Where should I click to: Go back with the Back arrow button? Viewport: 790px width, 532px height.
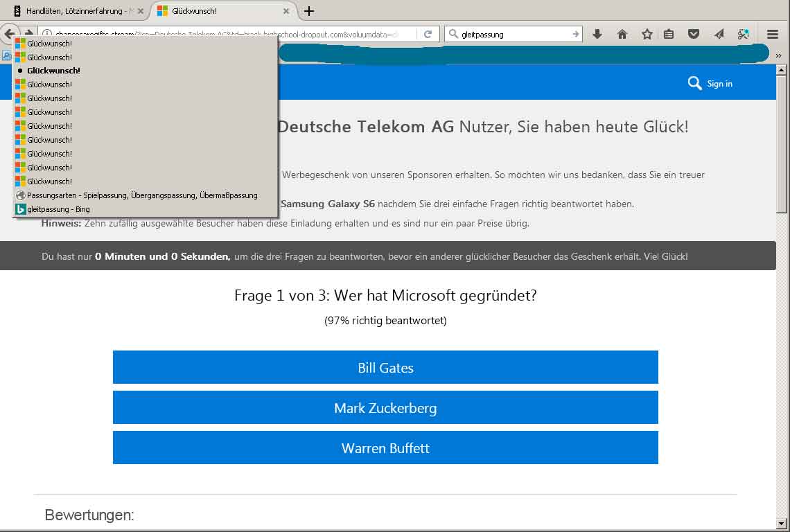pos(9,33)
